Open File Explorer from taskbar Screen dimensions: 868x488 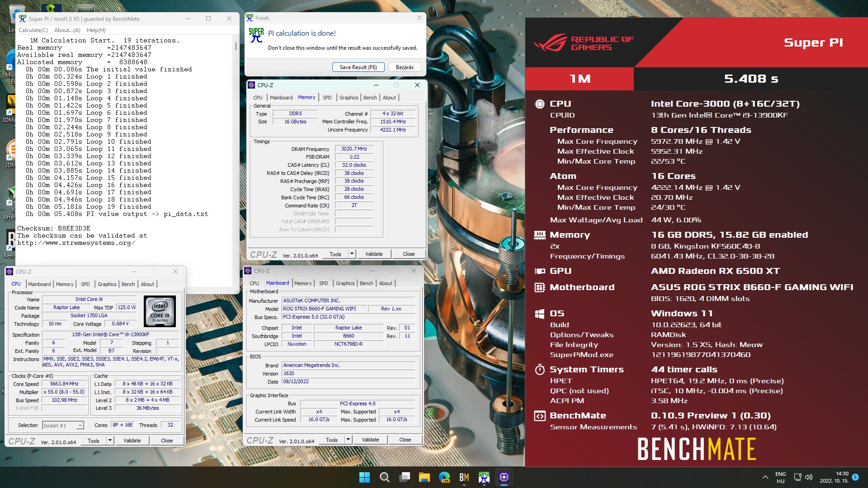click(x=424, y=477)
